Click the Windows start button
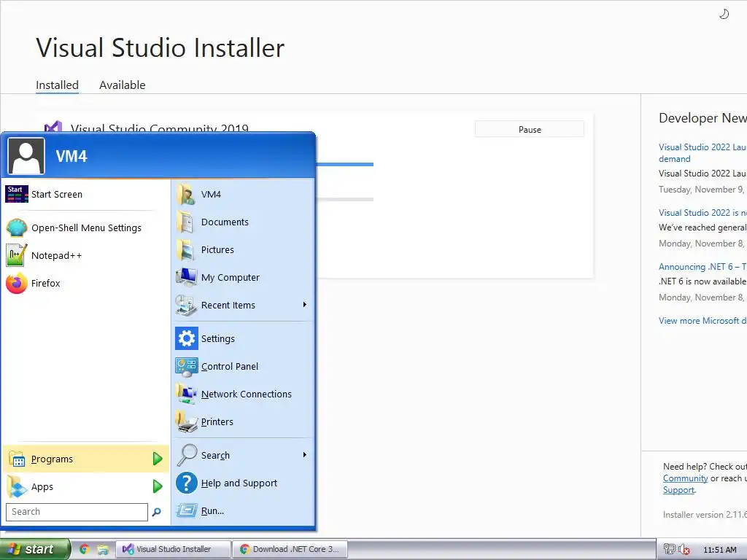Image resolution: width=747 pixels, height=560 pixels. point(34,549)
